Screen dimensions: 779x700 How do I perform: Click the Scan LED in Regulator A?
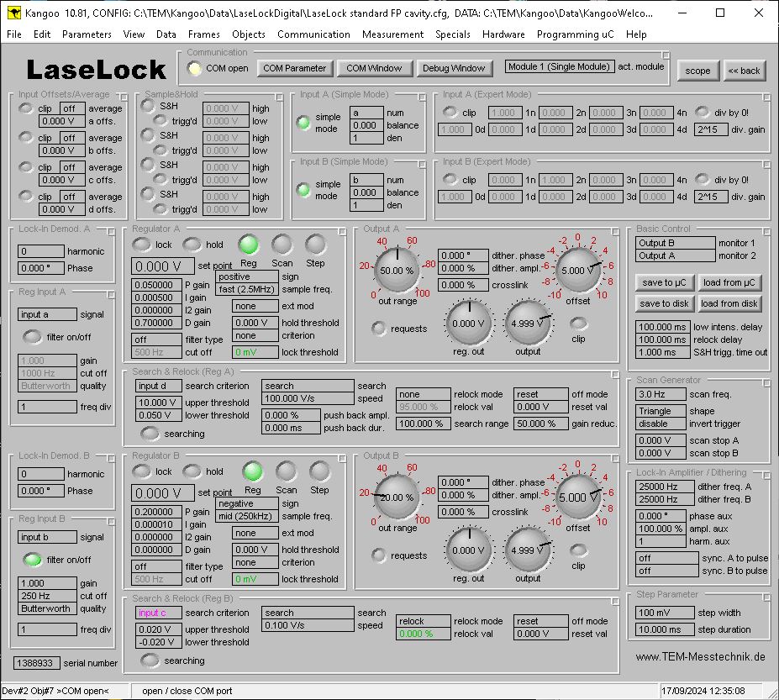tap(282, 245)
